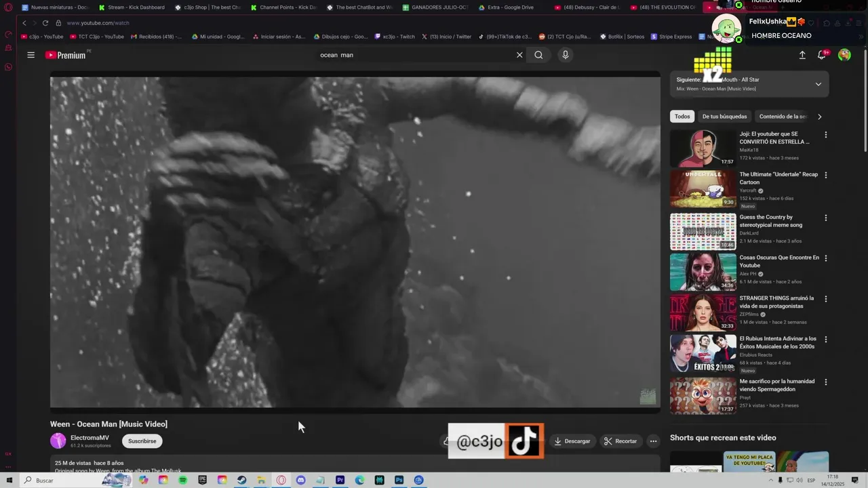Switch to the '(48) Debussy - Clair de' tab
868x488 pixels.
coord(587,7)
